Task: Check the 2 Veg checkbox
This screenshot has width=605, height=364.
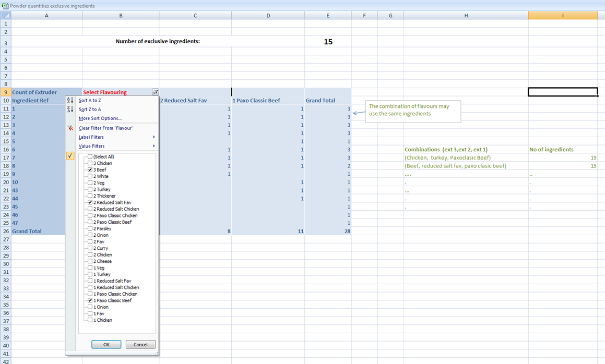Action: coord(90,183)
